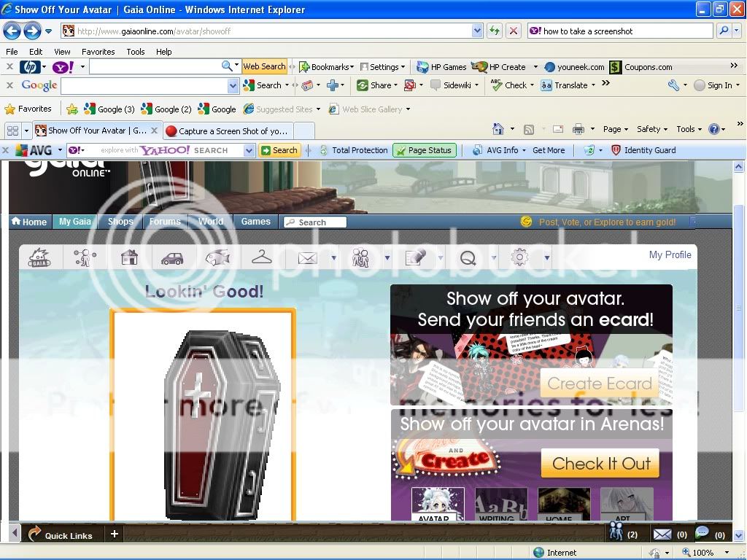This screenshot has height=560, width=747.
Task: Select the fish aquarium icon
Action: (217, 257)
